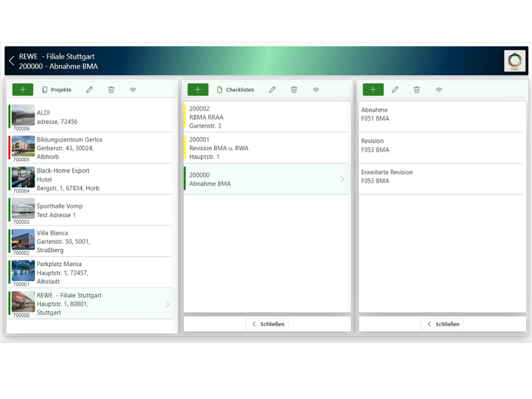Click Schließen in right panel
The image size is (532, 399).
pyautogui.click(x=443, y=324)
